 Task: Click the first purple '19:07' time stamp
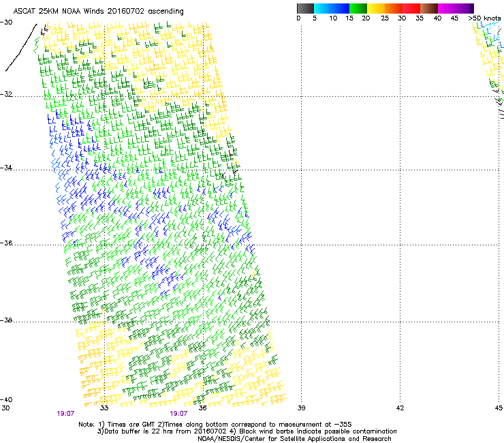65,414
